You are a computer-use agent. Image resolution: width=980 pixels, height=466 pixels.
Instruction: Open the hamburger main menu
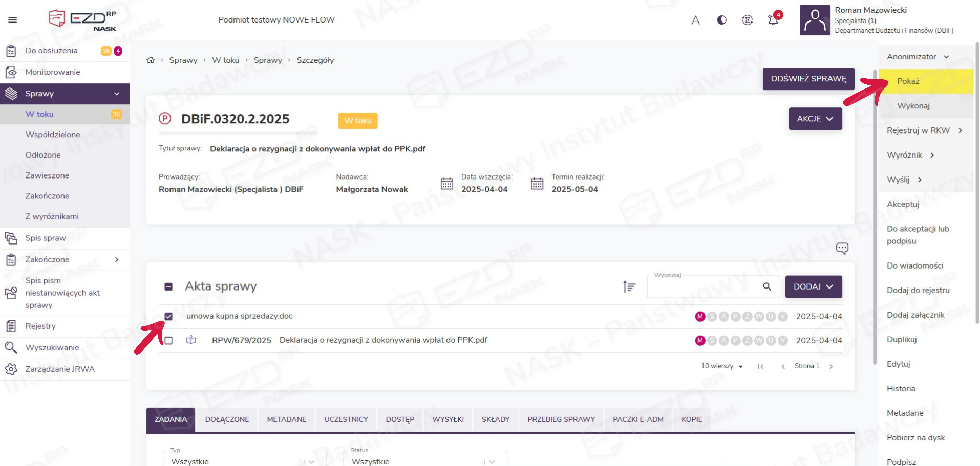[13, 20]
